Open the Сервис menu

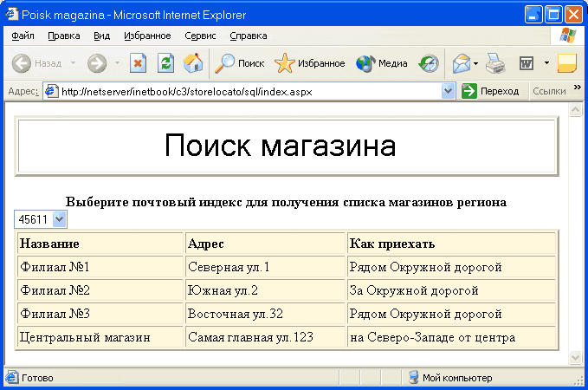pyautogui.click(x=200, y=36)
